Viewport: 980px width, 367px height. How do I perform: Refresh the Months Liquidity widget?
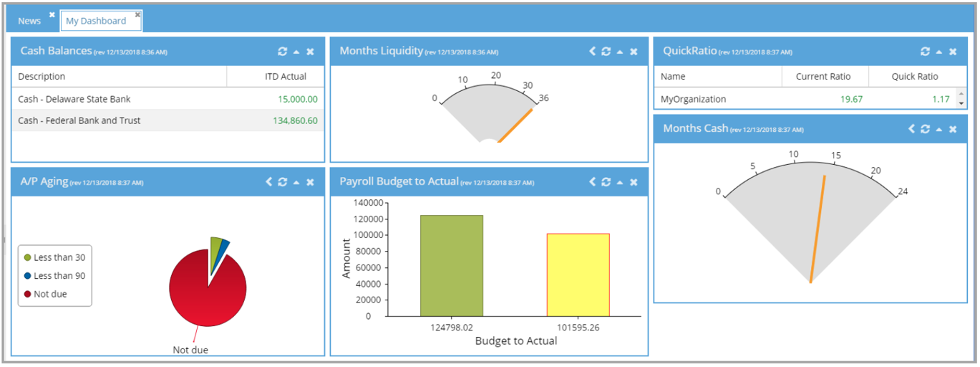click(606, 52)
